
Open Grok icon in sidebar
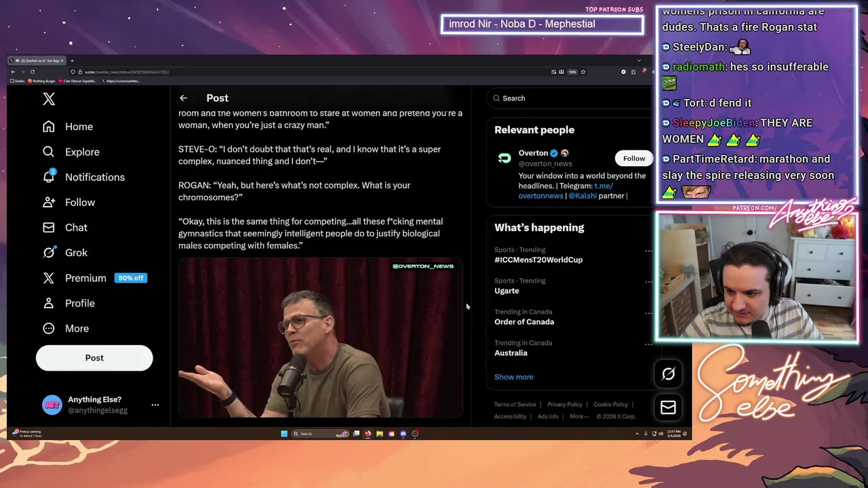(x=49, y=252)
